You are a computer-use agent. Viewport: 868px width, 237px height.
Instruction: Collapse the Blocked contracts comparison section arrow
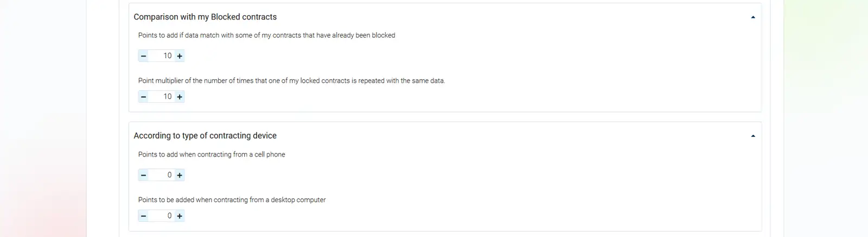point(753,17)
